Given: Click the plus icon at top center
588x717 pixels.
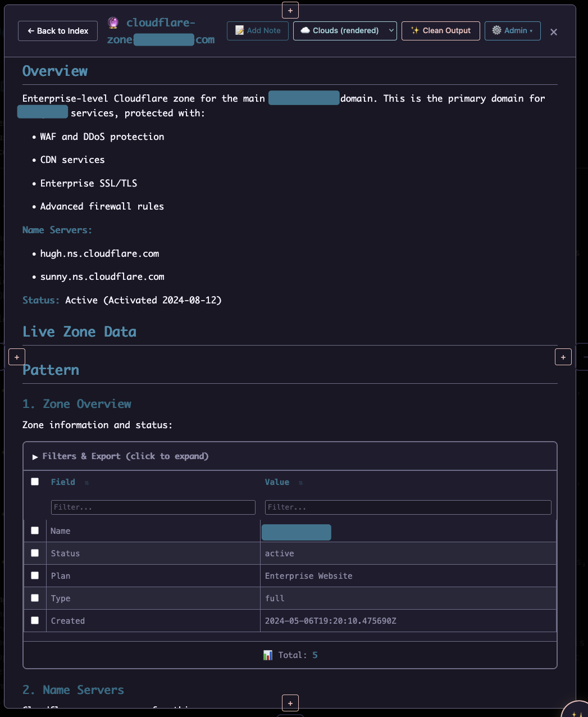Looking at the screenshot, I should click(x=290, y=10).
